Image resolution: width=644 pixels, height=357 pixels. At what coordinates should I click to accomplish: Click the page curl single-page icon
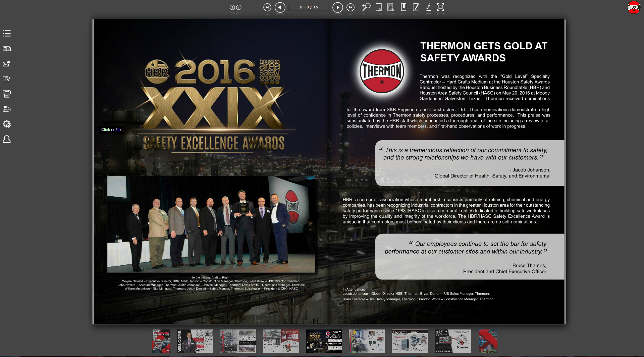coord(379,7)
